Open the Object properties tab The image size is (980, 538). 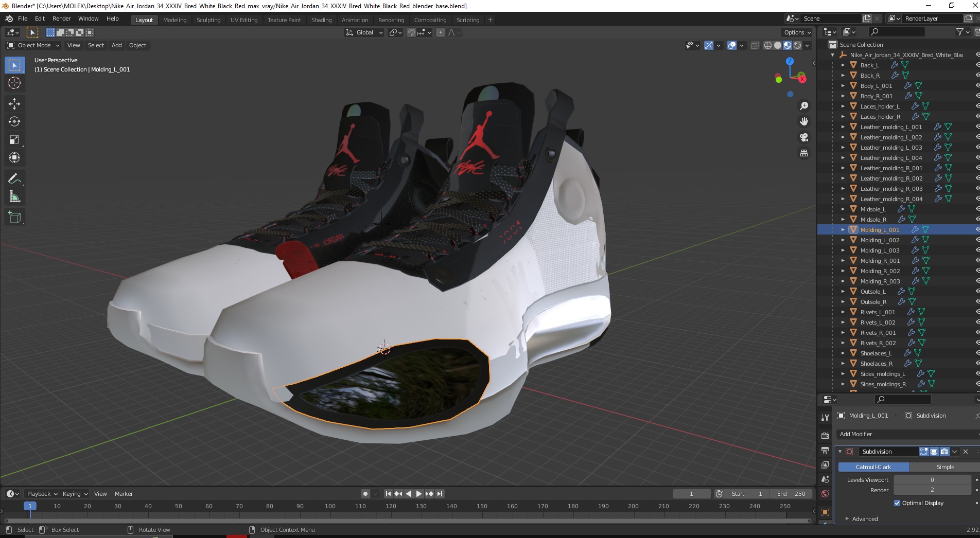pos(825,512)
